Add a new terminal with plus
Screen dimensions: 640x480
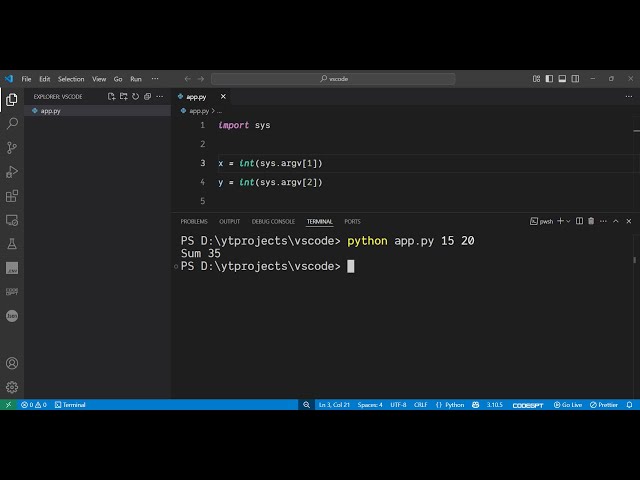pyautogui.click(x=560, y=221)
